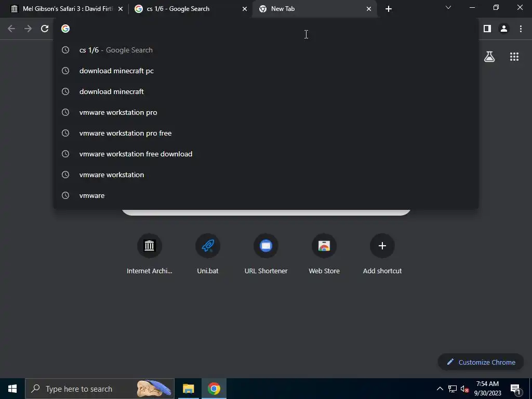Click the Google logo in the address bar
532x399 pixels.
(x=65, y=29)
